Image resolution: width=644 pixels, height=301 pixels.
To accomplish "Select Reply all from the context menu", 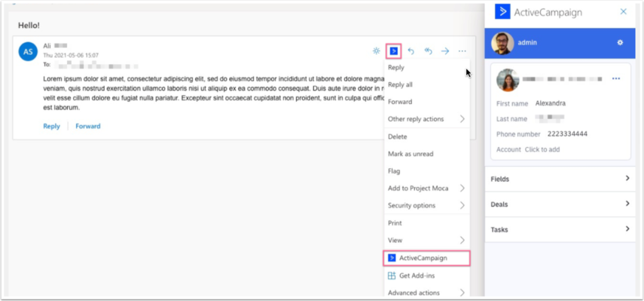I will pos(427,84).
